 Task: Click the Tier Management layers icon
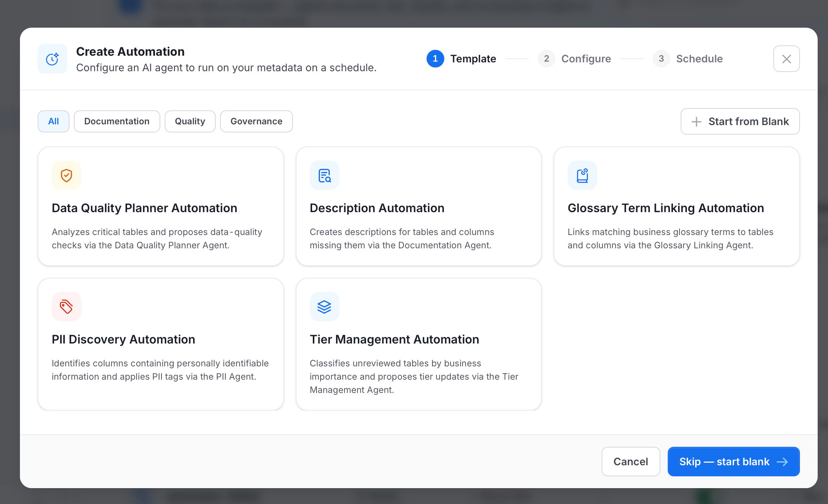pyautogui.click(x=325, y=307)
